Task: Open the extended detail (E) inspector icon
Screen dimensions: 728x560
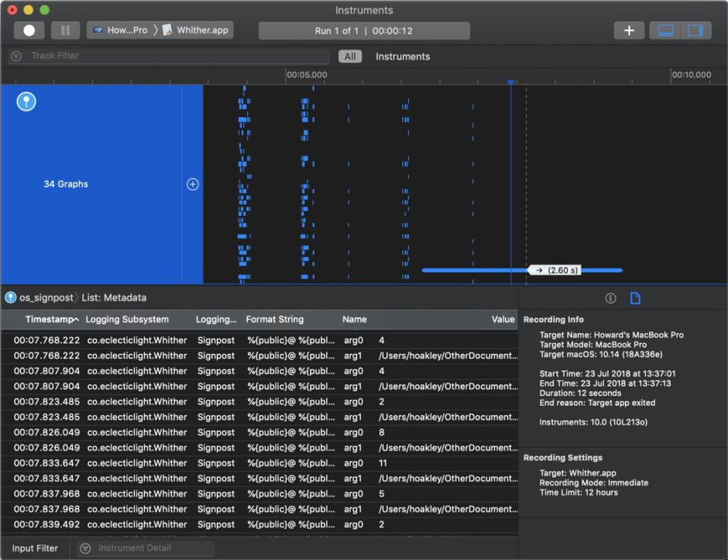Action: pyautogui.click(x=610, y=298)
